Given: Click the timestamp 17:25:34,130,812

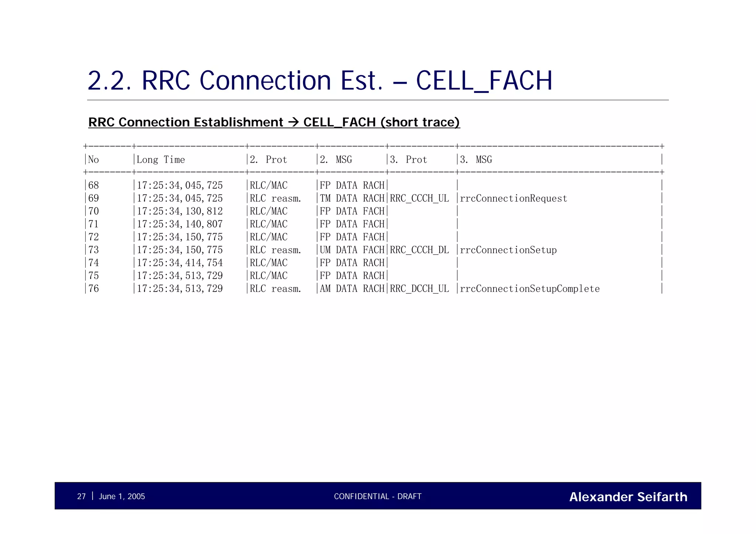Looking at the screenshot, I should click(180, 211).
